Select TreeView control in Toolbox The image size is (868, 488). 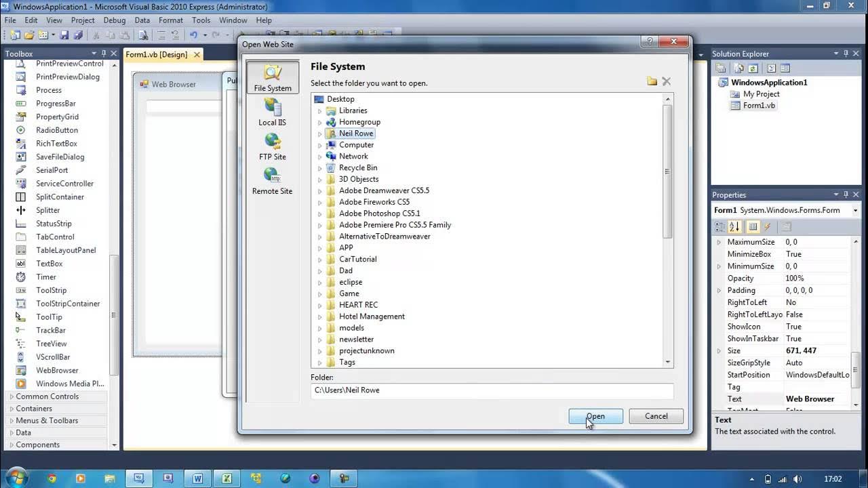tap(52, 344)
